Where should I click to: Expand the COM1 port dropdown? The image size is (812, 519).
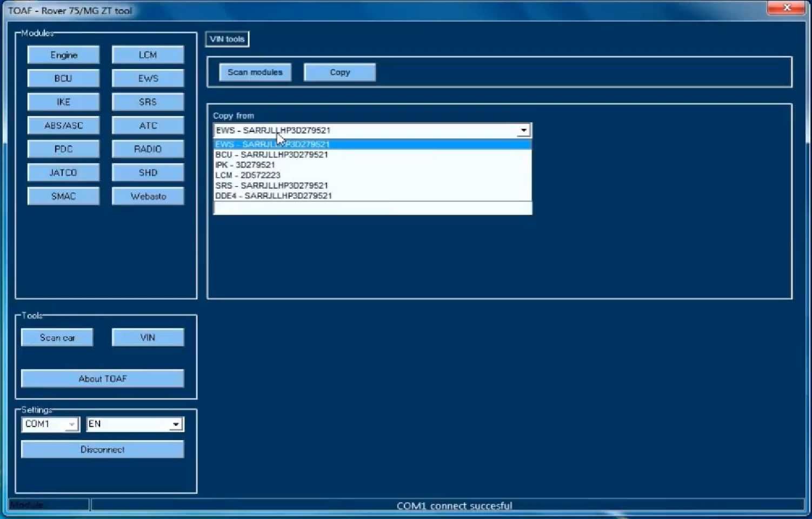[71, 424]
